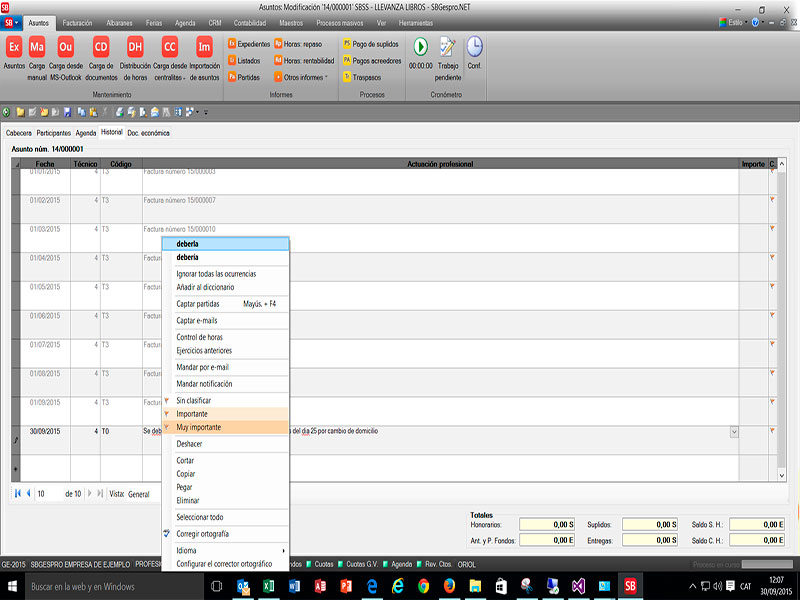
Task: Click Importación de asuntos icon
Action: tap(204, 47)
